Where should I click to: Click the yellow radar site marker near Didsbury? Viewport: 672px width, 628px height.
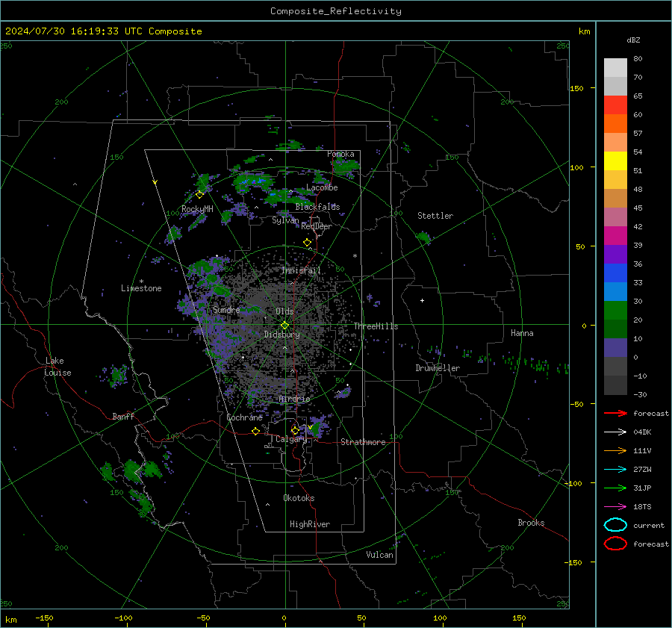[x=284, y=326]
